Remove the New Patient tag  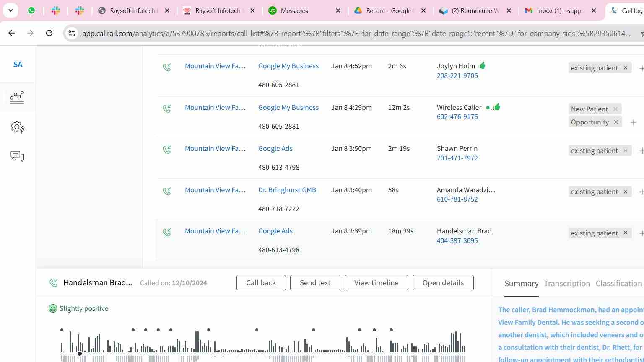615,109
